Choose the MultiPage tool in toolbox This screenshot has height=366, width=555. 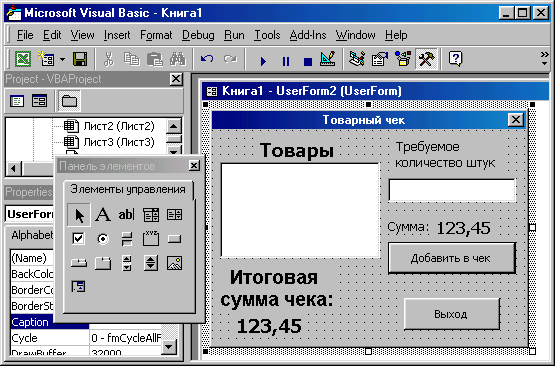tap(103, 263)
